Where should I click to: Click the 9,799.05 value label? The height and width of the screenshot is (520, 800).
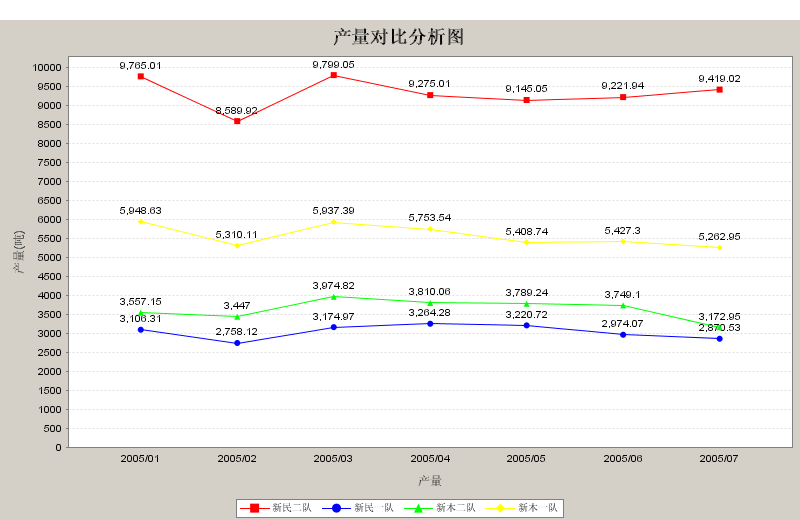click(x=333, y=64)
